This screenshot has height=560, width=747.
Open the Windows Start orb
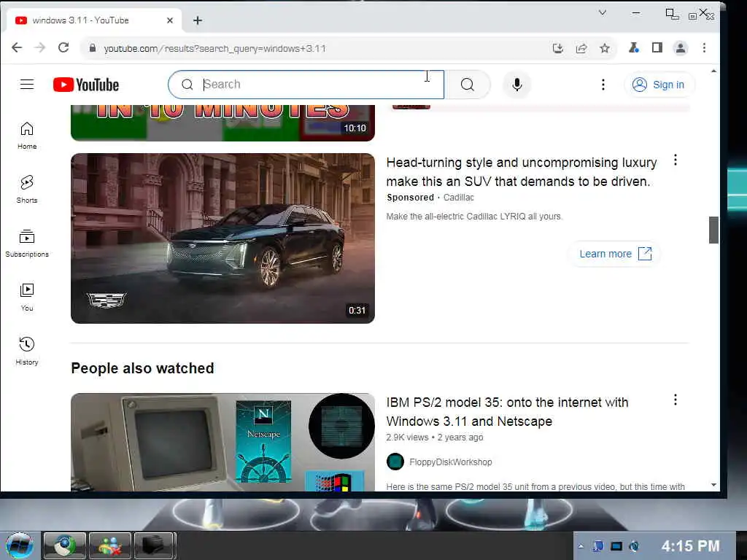coord(20,545)
